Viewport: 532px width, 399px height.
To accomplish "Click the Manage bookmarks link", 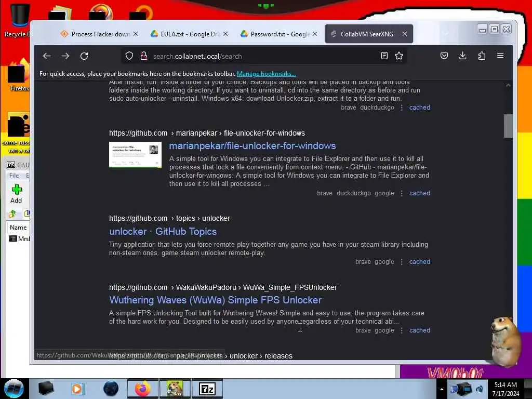I will pos(267,74).
